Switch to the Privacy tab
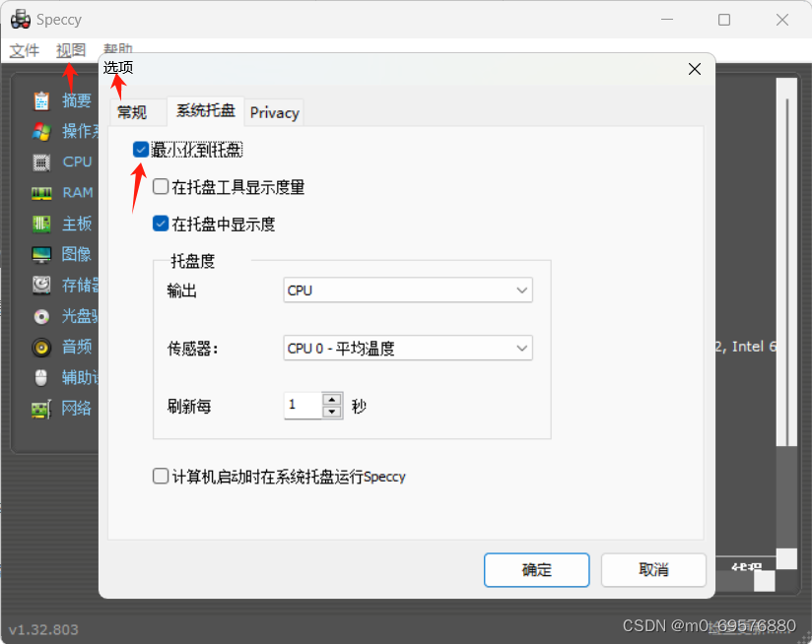This screenshot has height=644, width=812. [x=275, y=112]
